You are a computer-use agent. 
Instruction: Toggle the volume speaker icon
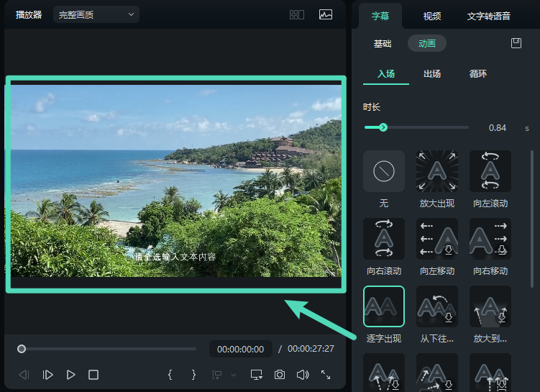(303, 375)
